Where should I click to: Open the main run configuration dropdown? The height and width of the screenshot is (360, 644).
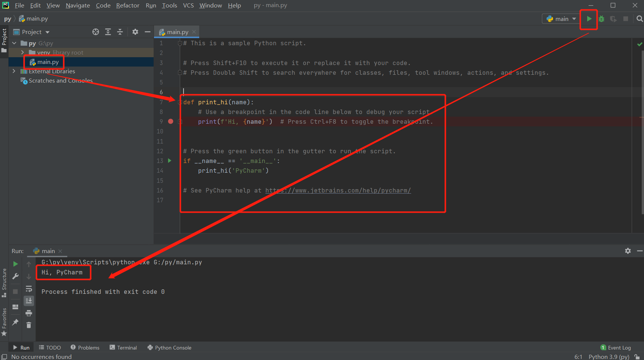point(561,19)
